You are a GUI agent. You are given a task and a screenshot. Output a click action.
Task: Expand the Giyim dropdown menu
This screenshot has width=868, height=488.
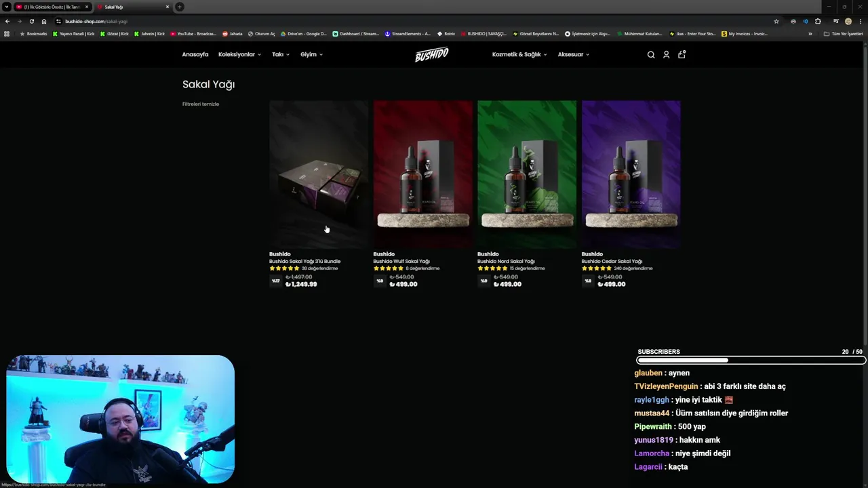click(x=311, y=55)
